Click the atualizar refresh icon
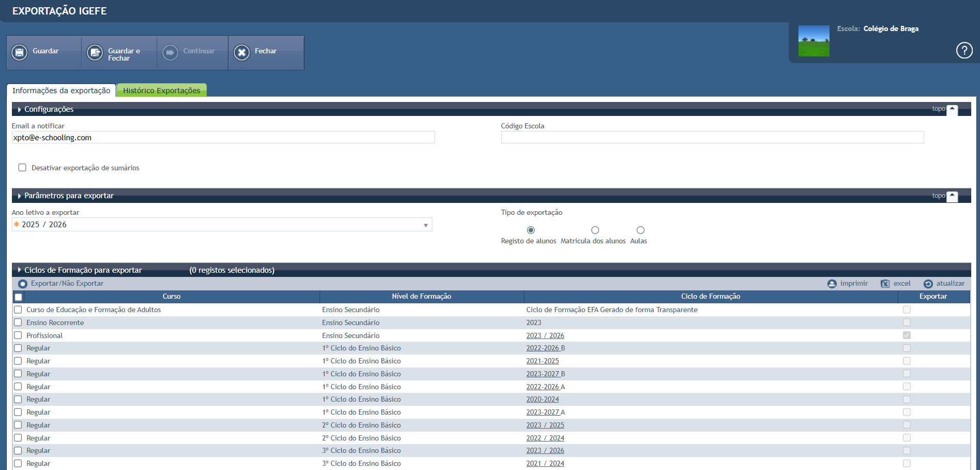Screen dimensions: 980x470 928,284
